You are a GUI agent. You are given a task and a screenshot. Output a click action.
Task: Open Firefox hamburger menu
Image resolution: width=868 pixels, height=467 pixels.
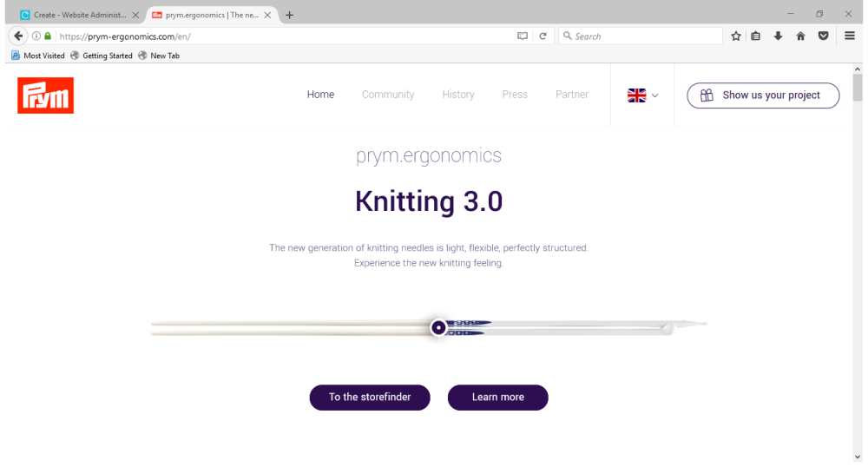click(x=850, y=36)
